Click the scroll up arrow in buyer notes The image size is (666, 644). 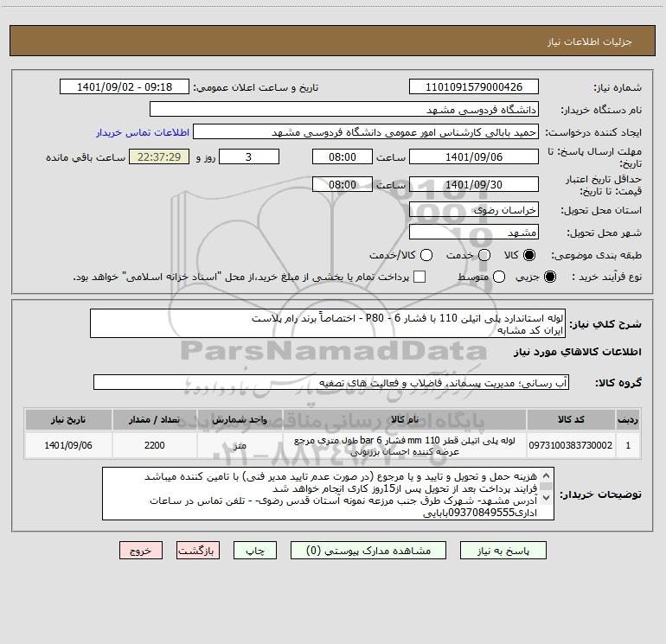click(x=547, y=475)
